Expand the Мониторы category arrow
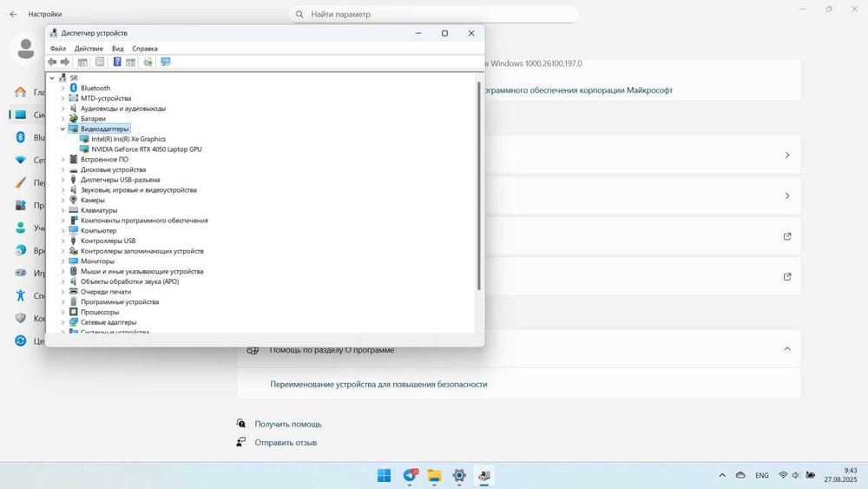Screen dimensions: 868x489 point(62,261)
